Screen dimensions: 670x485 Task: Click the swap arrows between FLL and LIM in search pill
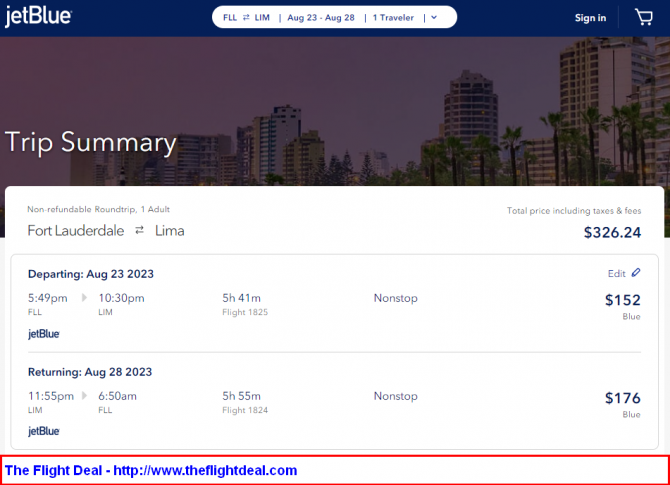246,18
